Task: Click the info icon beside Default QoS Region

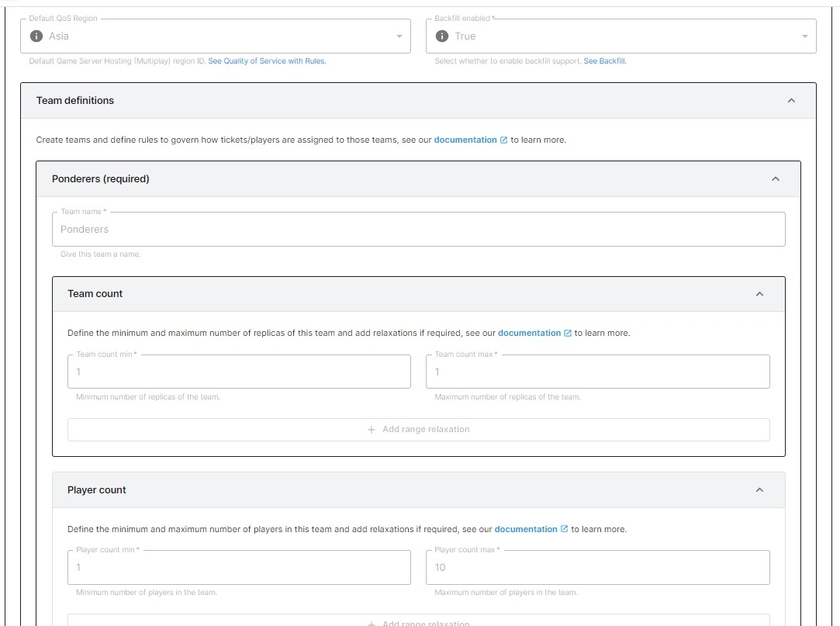Action: point(36,35)
